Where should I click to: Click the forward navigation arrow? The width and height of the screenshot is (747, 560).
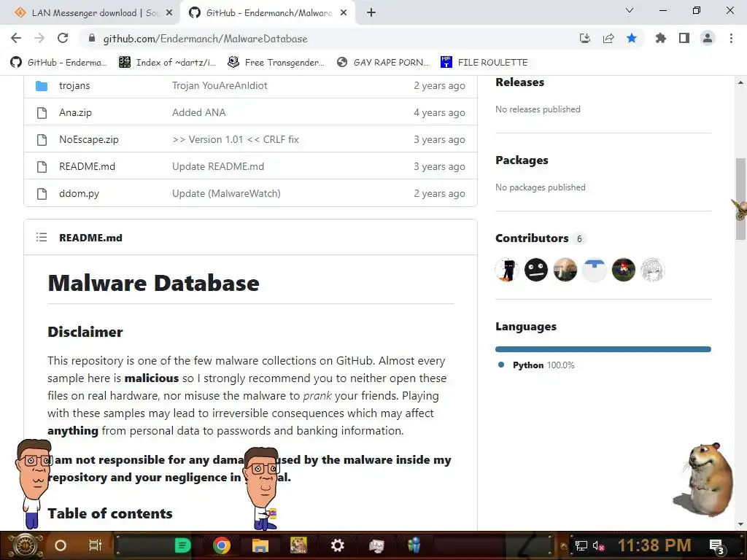(x=39, y=38)
